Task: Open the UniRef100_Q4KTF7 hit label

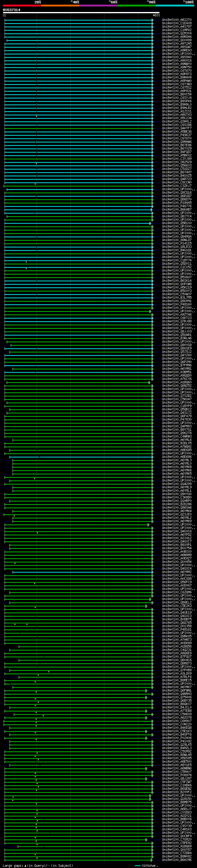Action: click(176, 128)
